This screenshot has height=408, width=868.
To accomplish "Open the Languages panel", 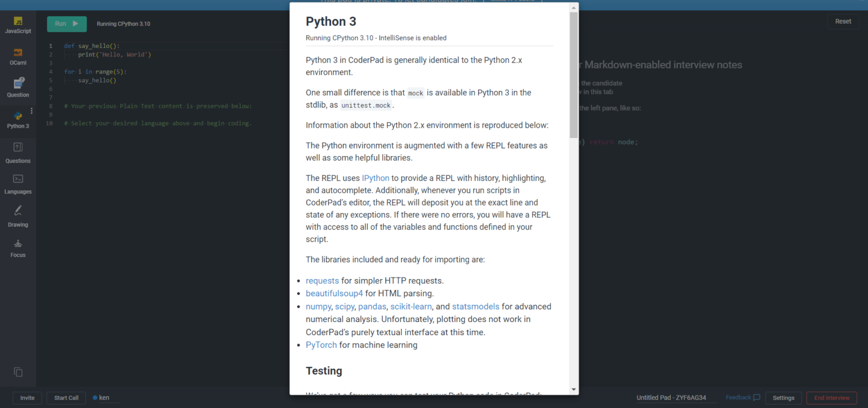I will coord(18,184).
